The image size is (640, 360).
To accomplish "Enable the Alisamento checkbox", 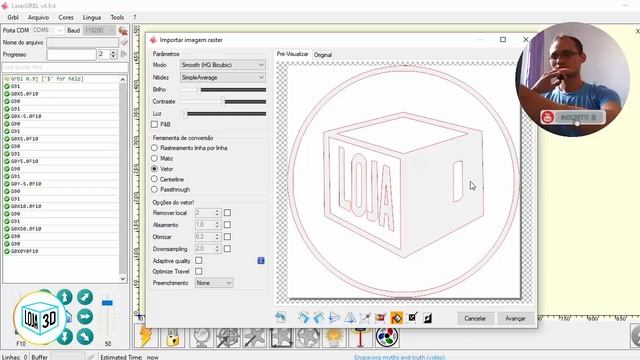I will pos(227,224).
